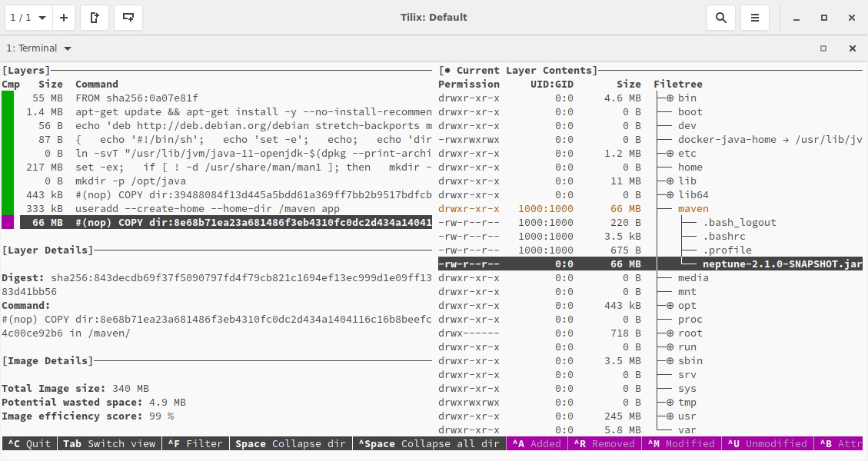Click the Quit option in status bar
The image size is (868, 461).
(28, 444)
